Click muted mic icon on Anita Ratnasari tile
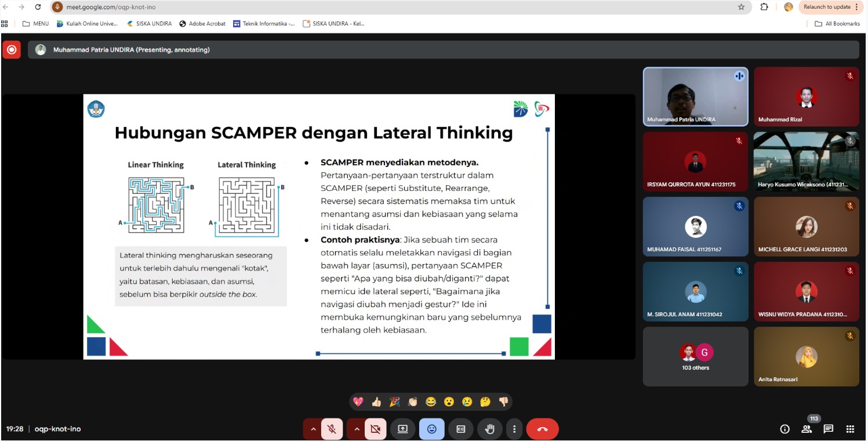This screenshot has width=868, height=441. pyautogui.click(x=850, y=335)
